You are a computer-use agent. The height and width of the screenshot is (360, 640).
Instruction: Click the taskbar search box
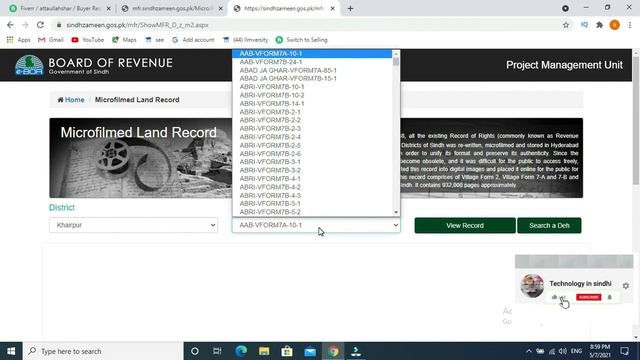tap(103, 351)
